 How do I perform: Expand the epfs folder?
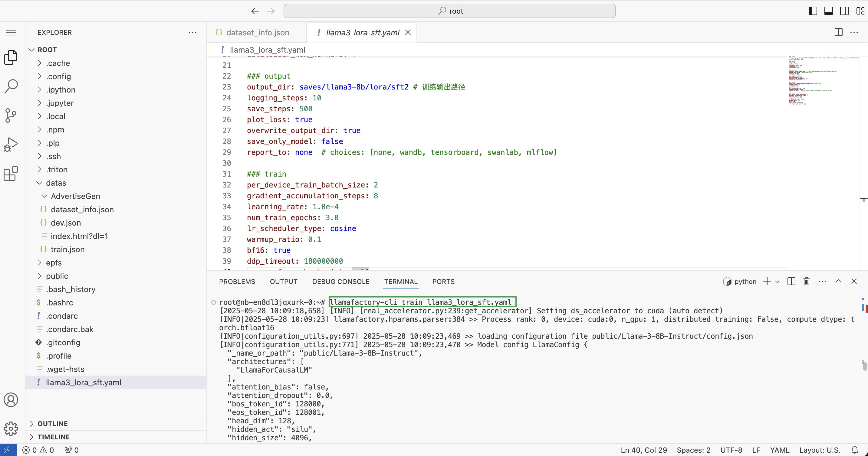pyautogui.click(x=116, y=263)
